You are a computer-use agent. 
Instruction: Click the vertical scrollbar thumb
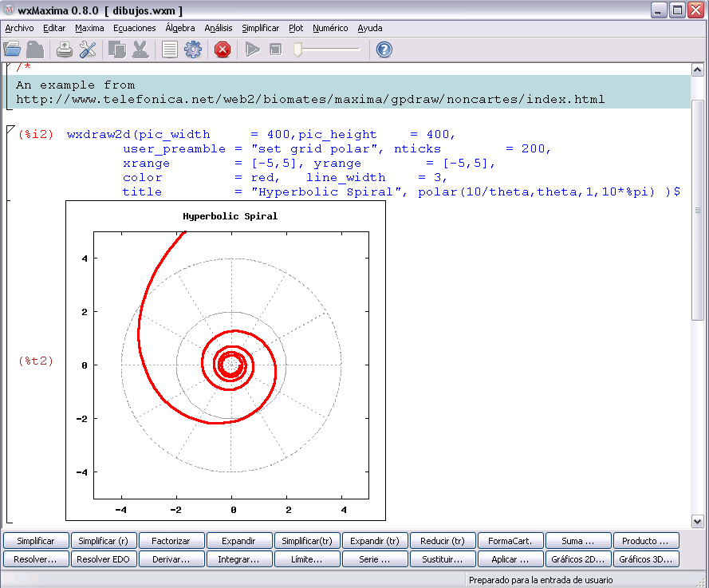coord(697,211)
